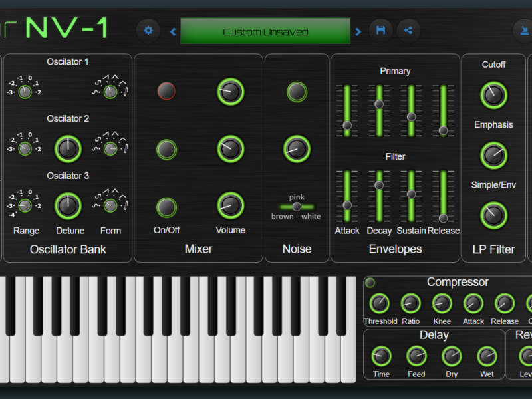
Task: Click the share preset icon
Action: [408, 31]
